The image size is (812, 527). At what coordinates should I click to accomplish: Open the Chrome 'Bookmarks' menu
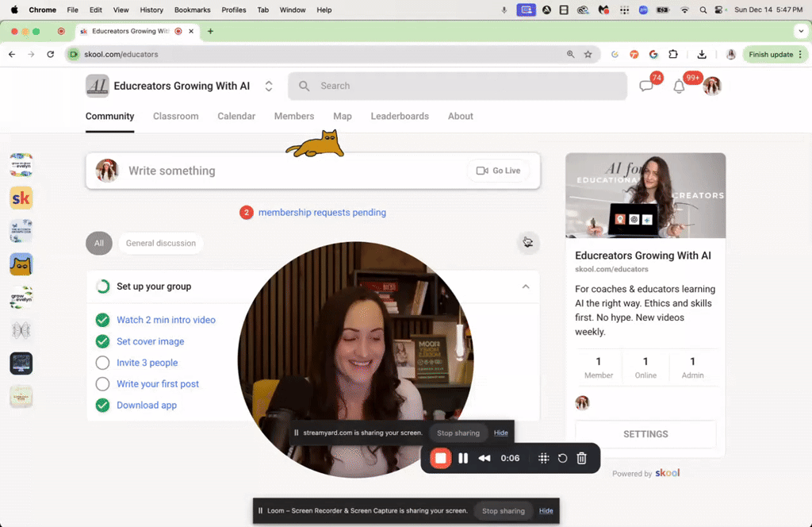(192, 10)
